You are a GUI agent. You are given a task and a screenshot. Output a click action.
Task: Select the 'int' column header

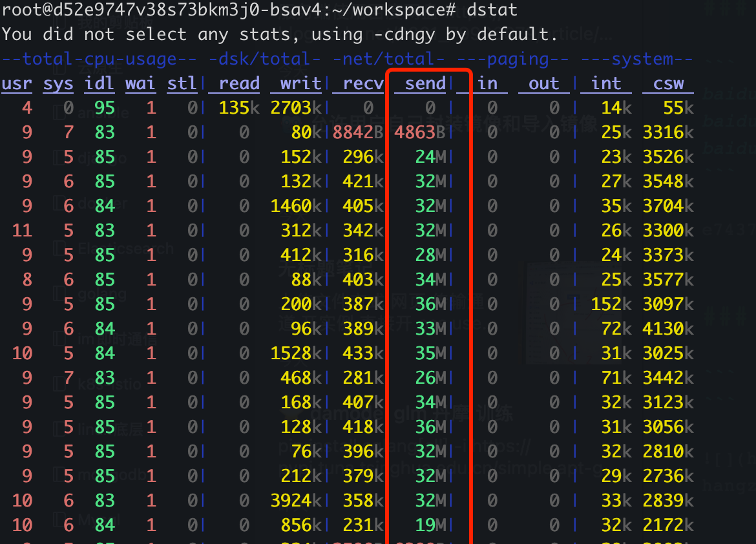[606, 83]
